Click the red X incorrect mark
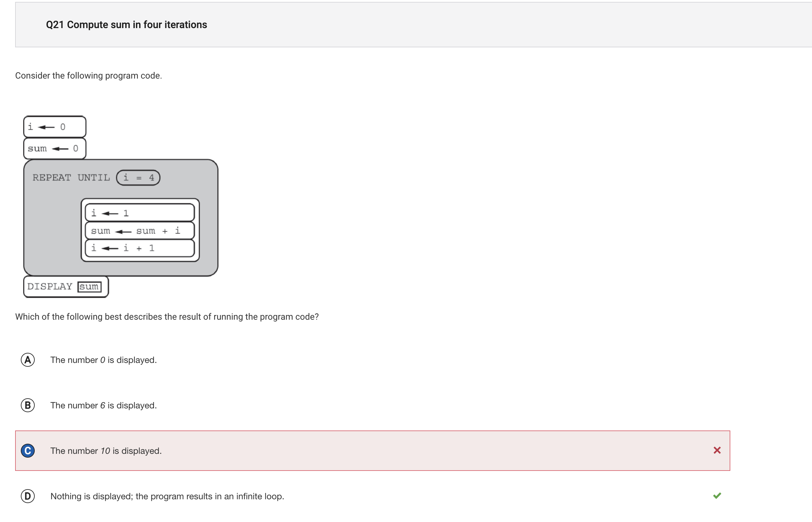 717,450
